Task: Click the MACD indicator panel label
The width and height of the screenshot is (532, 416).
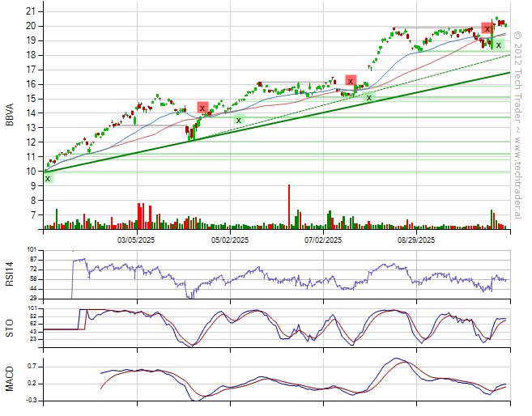Action: coord(11,380)
